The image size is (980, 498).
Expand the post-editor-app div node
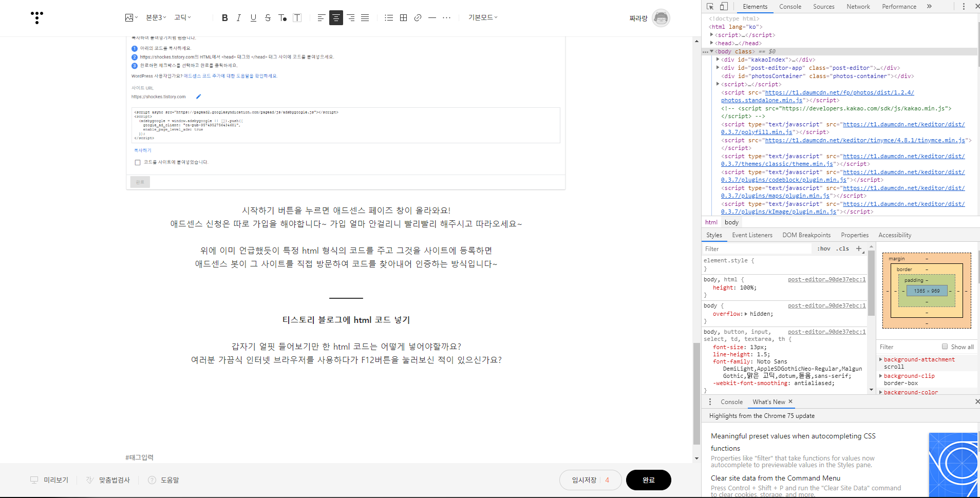click(x=718, y=68)
